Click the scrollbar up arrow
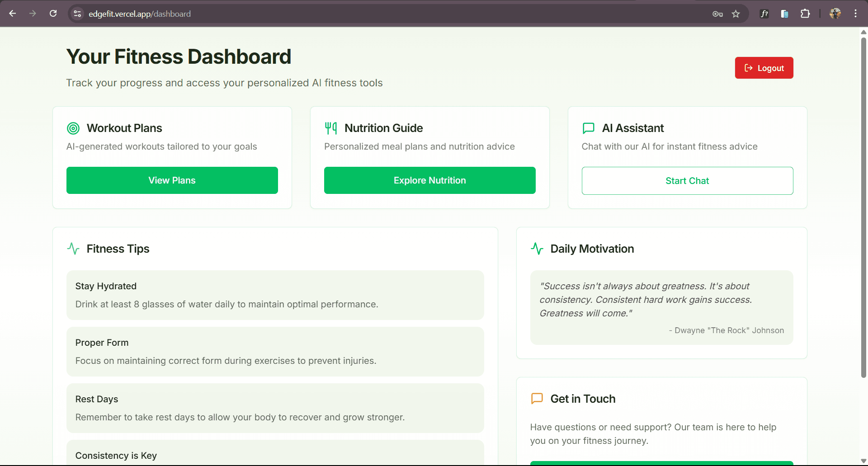Viewport: 868px width, 466px height. pyautogui.click(x=863, y=32)
